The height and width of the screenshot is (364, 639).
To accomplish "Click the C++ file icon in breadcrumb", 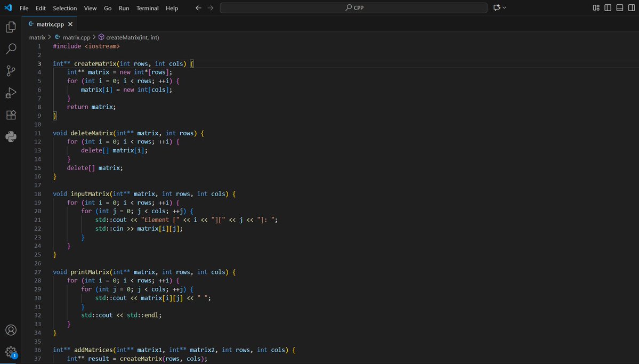I will click(x=58, y=37).
